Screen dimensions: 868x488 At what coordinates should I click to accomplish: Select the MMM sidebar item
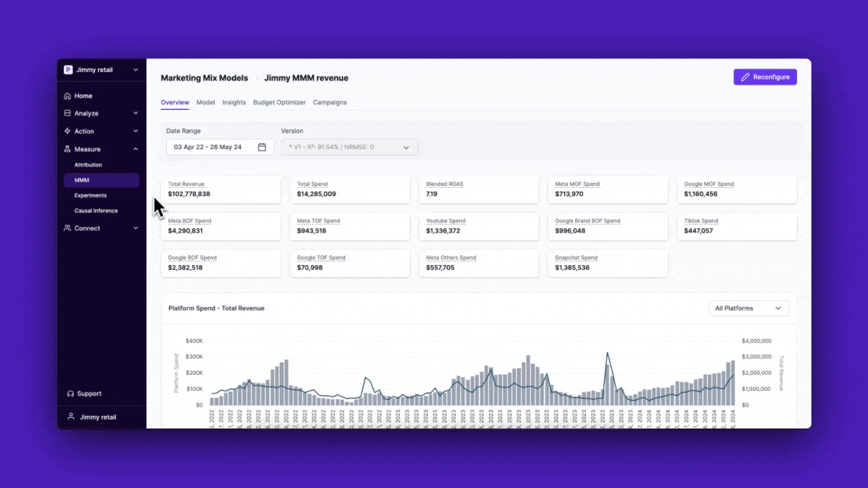[102, 180]
